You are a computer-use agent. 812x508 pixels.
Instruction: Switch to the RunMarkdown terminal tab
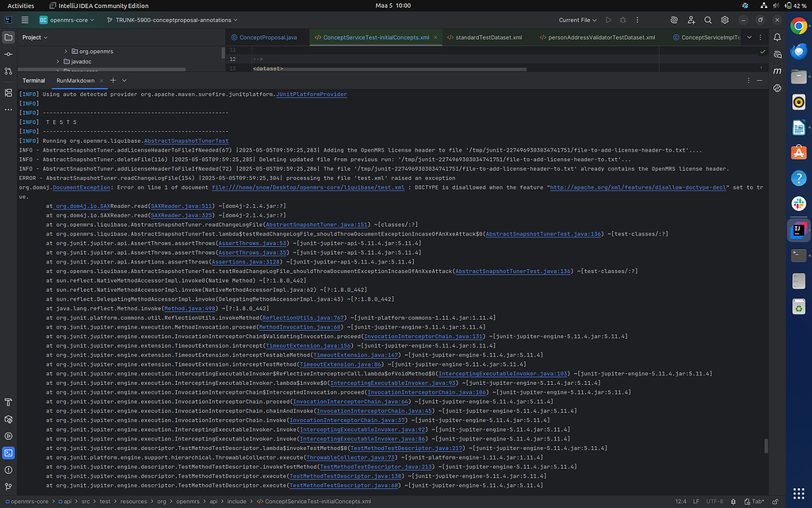(x=76, y=80)
